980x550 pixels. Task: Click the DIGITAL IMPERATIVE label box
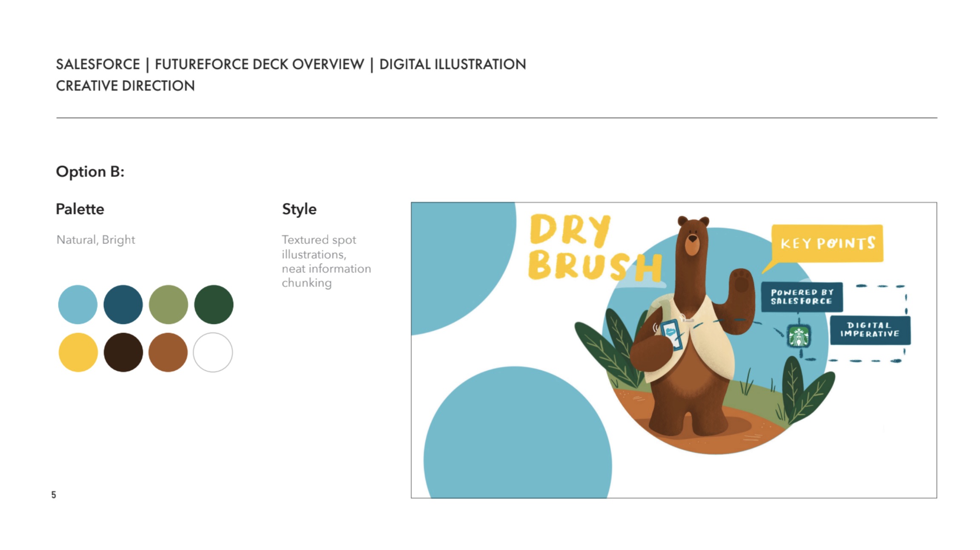point(870,330)
